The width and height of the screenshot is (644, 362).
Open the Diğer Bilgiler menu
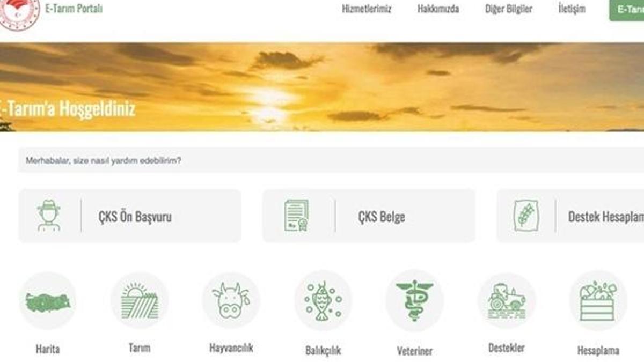tap(508, 9)
